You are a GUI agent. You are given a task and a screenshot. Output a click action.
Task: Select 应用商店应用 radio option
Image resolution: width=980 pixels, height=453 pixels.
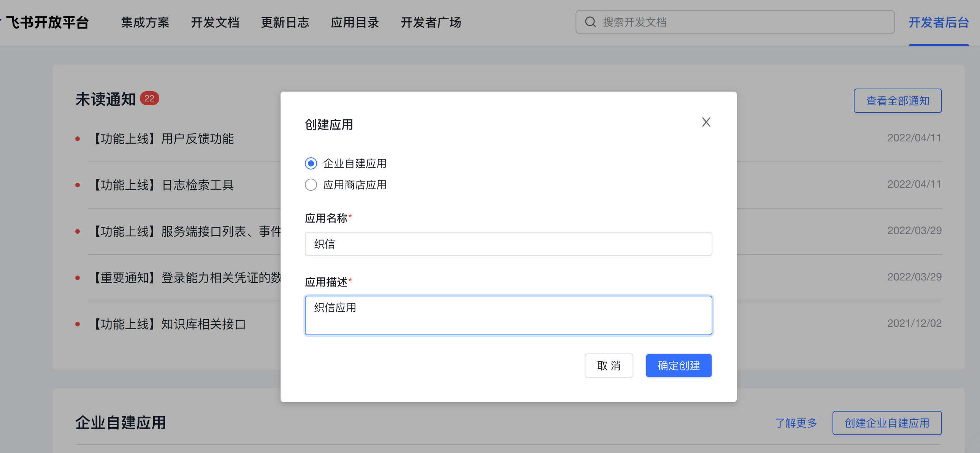pyautogui.click(x=311, y=185)
